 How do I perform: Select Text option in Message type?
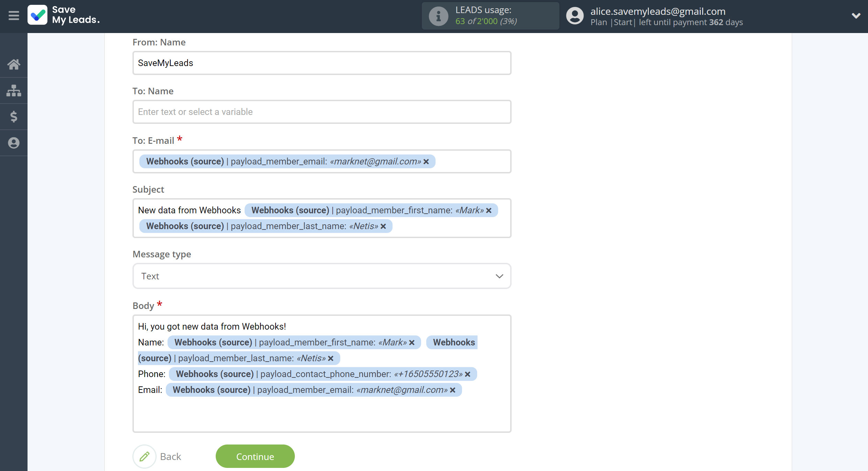click(x=321, y=276)
